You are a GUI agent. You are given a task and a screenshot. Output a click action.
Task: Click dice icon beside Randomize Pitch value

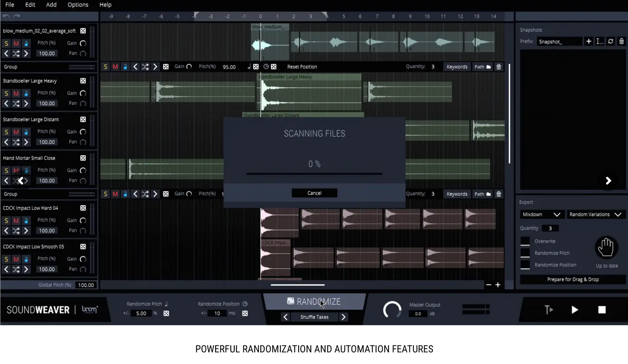pos(166,313)
